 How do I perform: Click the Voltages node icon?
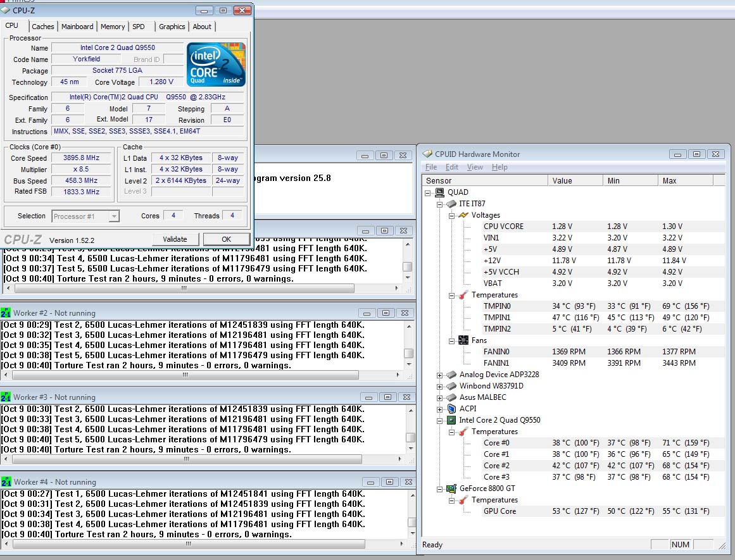click(463, 215)
